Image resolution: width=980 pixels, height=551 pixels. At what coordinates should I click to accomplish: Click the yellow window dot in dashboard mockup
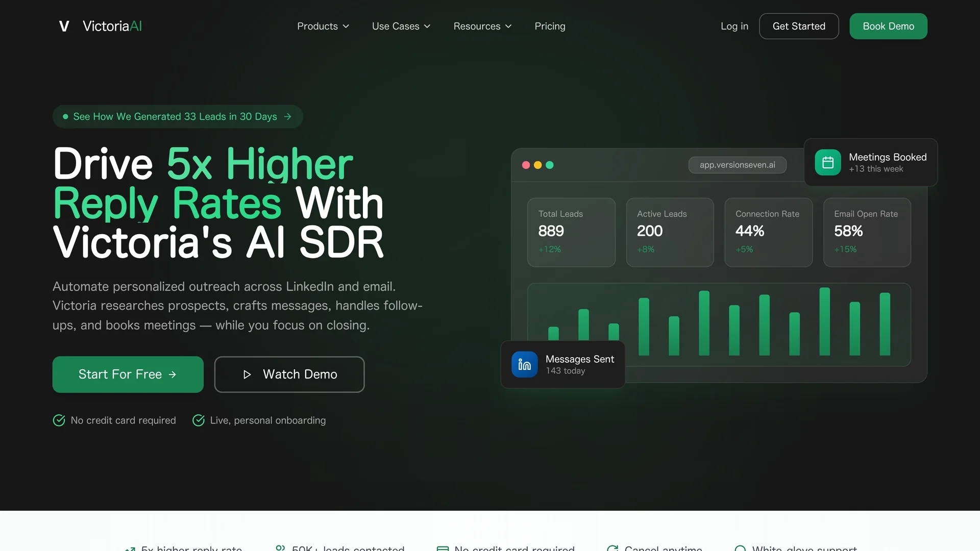[537, 165]
